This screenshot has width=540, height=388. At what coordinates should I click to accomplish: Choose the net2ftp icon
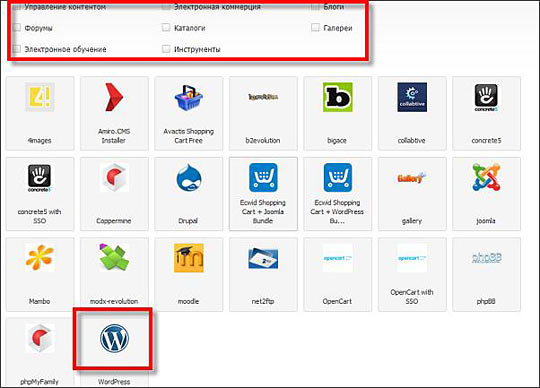(263, 258)
